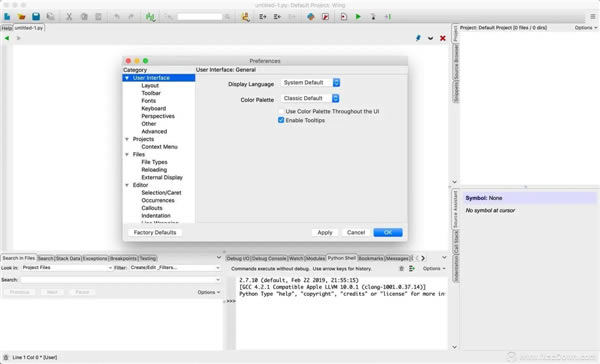
Task: Cut selection with the scissors icon
Action: [69, 16]
